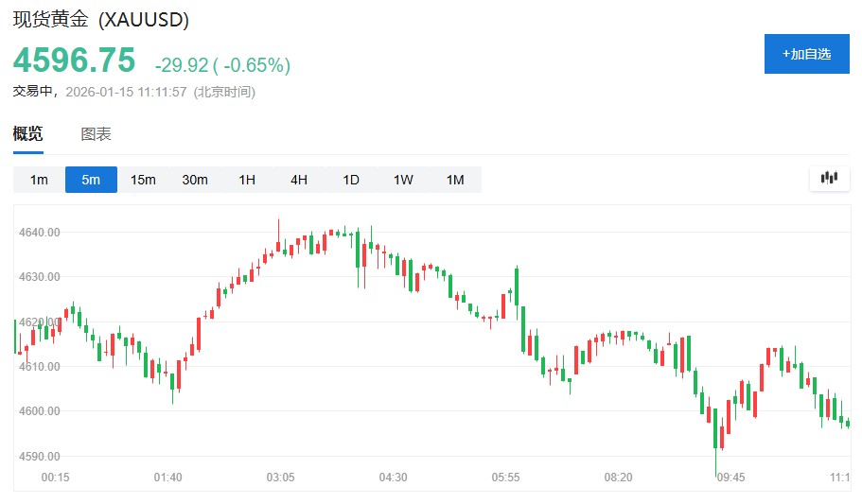The height and width of the screenshot is (504, 862).
Task: Click the 09:45 time axis label
Action: coord(730,478)
